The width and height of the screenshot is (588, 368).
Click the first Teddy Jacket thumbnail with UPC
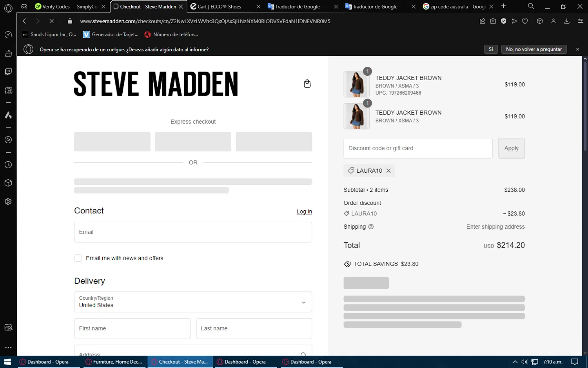[356, 84]
